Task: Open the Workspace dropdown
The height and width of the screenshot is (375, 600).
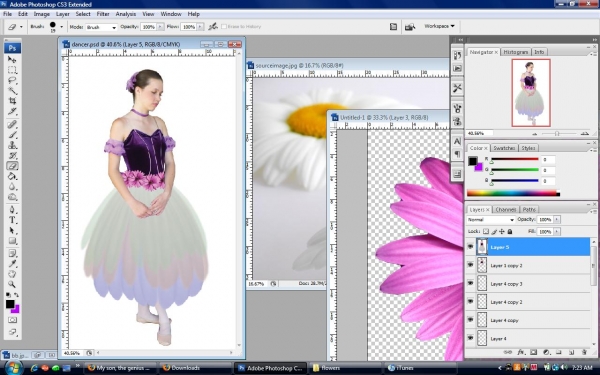Action: tap(439, 26)
